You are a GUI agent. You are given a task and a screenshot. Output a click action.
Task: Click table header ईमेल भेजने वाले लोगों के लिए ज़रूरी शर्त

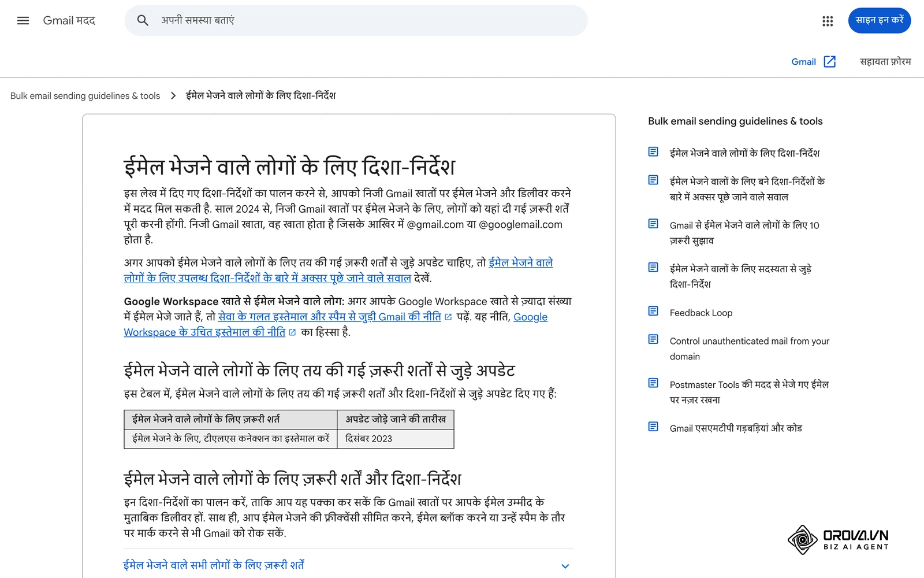[x=230, y=420]
